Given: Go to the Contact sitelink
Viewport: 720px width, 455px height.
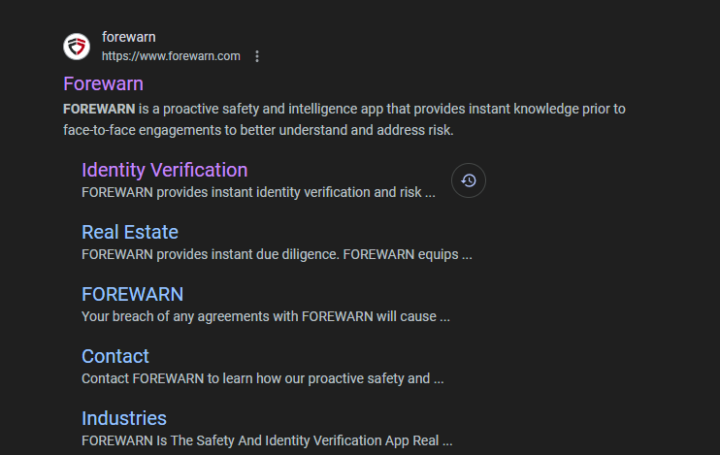Looking at the screenshot, I should 115,356.
